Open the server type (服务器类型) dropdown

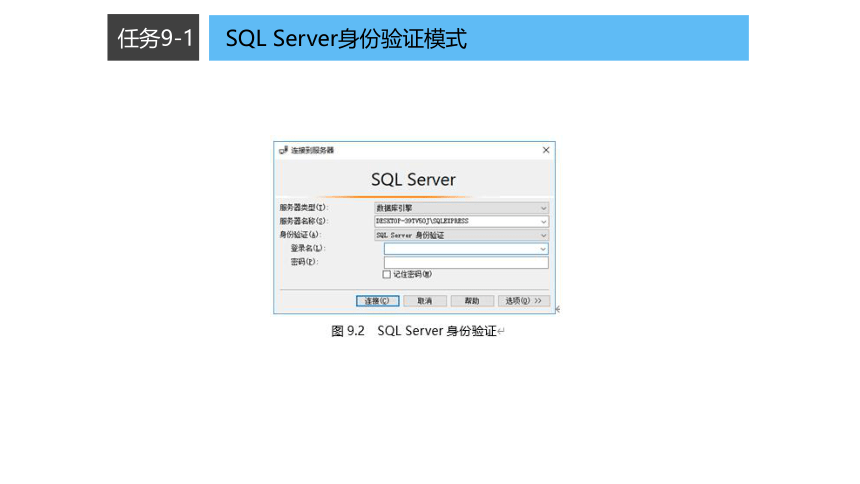pyautogui.click(x=461, y=208)
